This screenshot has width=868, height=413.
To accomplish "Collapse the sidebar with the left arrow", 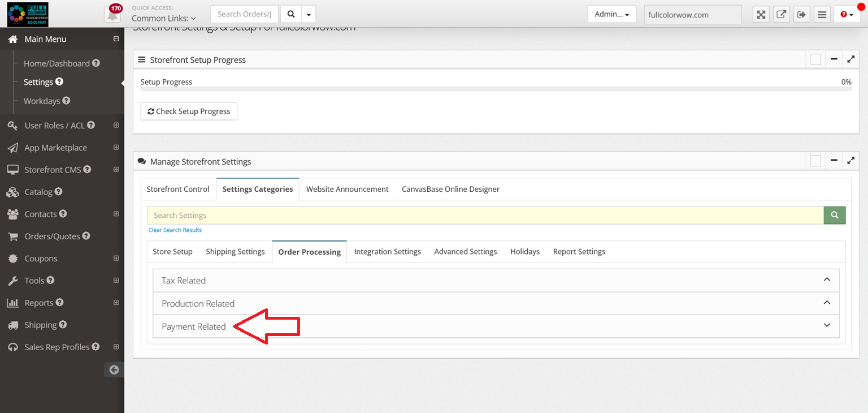I will click(x=114, y=369).
